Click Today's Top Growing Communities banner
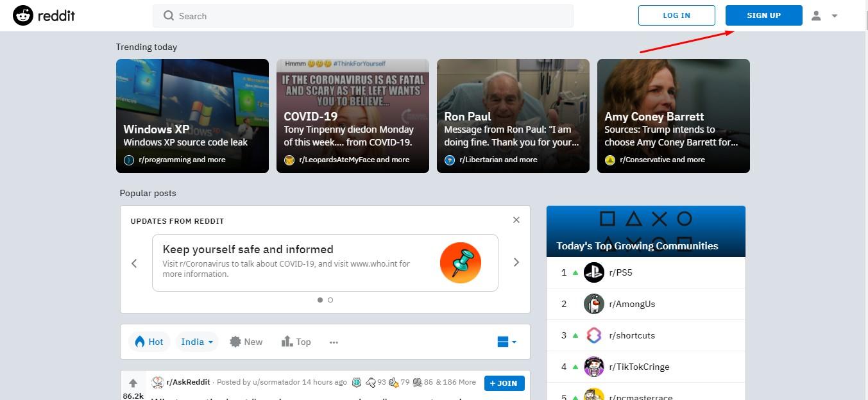The image size is (868, 400). [x=646, y=231]
